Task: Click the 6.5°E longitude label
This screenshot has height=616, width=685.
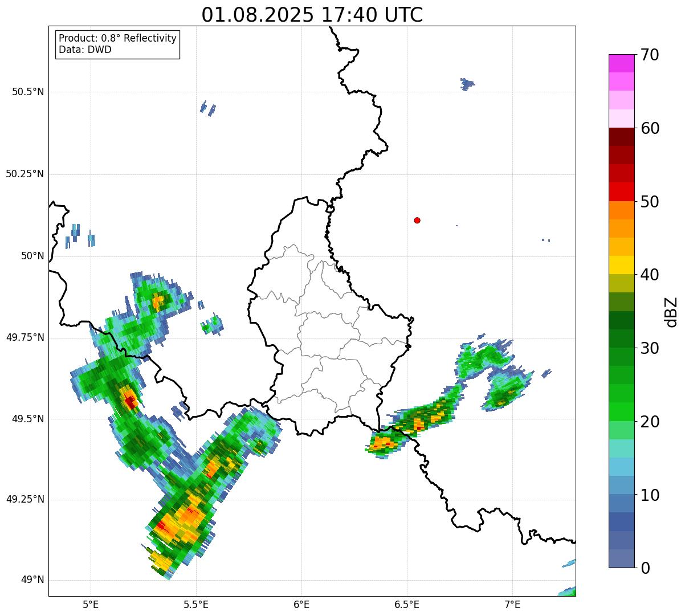Action: pos(407,604)
